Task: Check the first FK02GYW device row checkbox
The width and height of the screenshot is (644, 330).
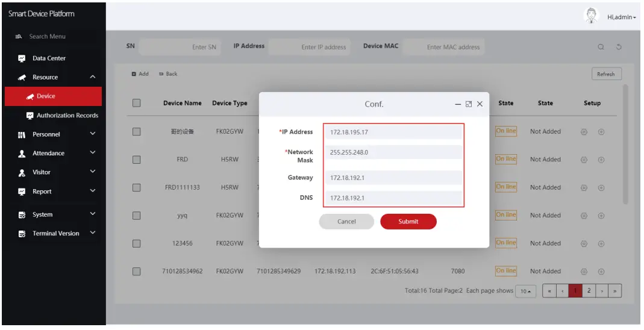Action: [136, 132]
